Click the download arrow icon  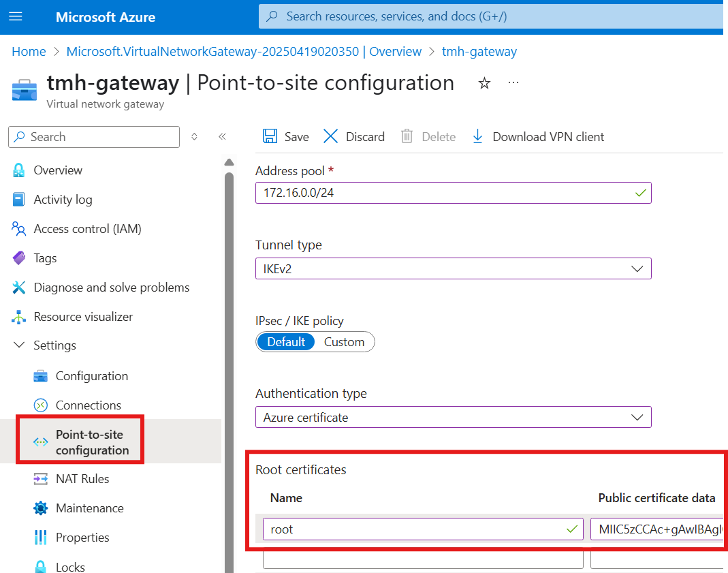pyautogui.click(x=477, y=136)
